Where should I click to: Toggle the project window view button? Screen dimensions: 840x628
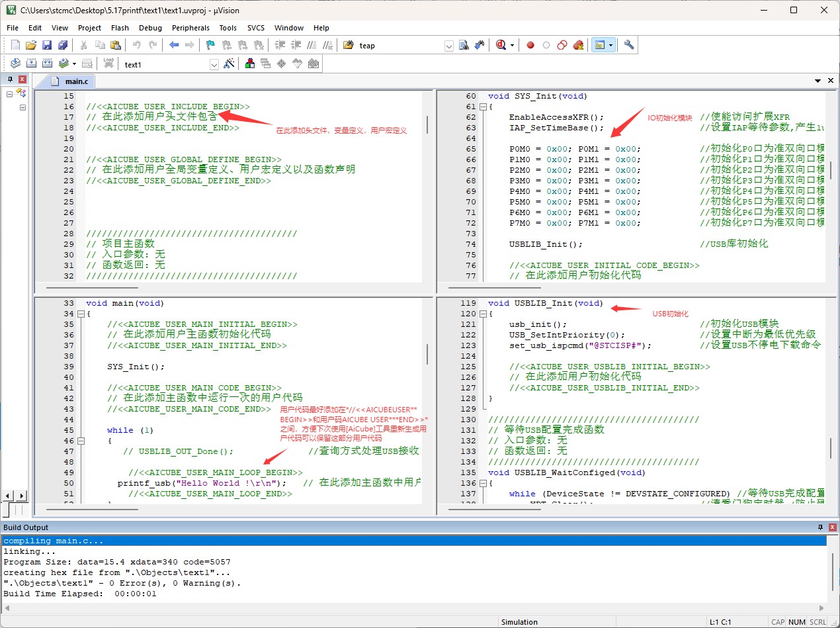pos(599,45)
